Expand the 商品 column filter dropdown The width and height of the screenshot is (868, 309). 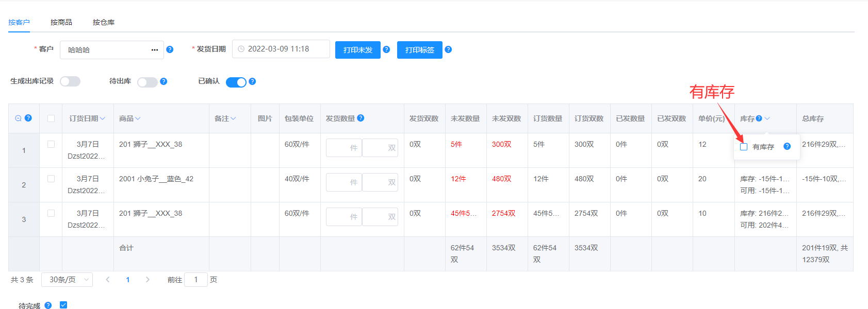138,118
